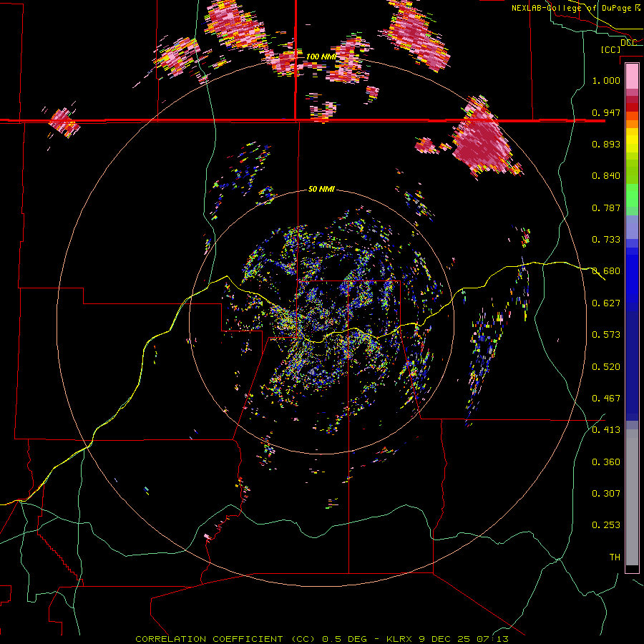Click the 0.307 scale value
The width and height of the screenshot is (644, 644).
click(x=606, y=494)
